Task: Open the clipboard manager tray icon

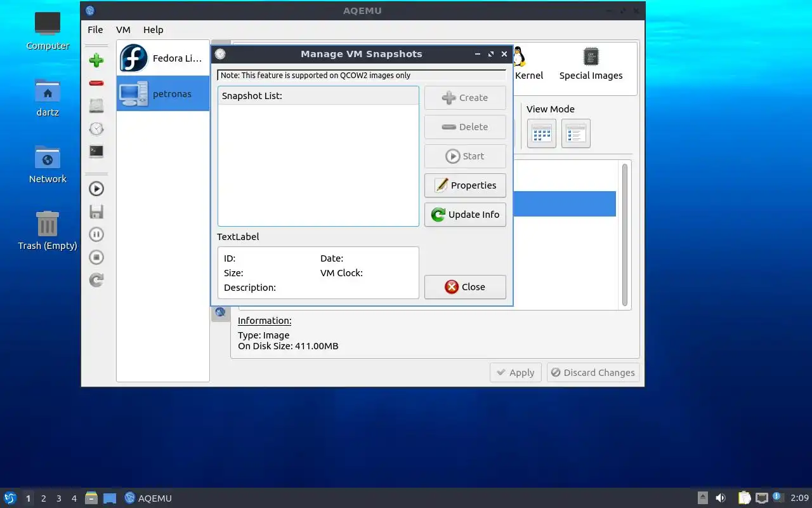Action: tap(744, 498)
